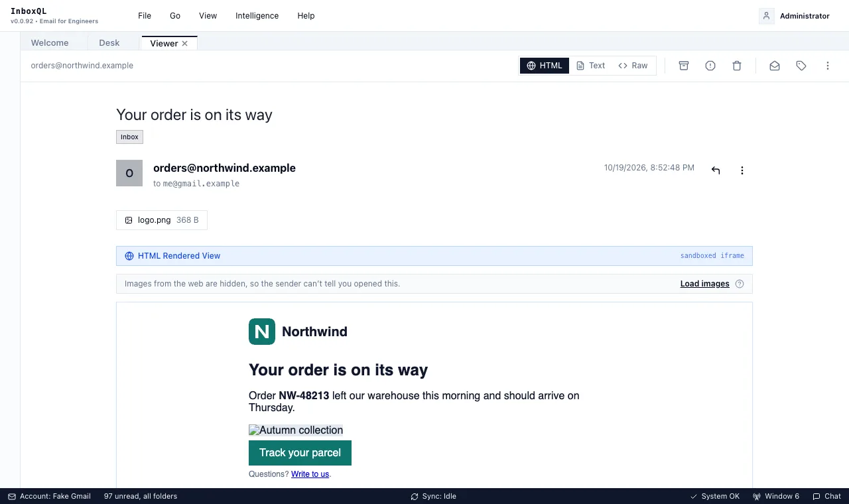This screenshot has height=504, width=849.
Task: Click the Administrator user avatar icon
Action: (767, 16)
